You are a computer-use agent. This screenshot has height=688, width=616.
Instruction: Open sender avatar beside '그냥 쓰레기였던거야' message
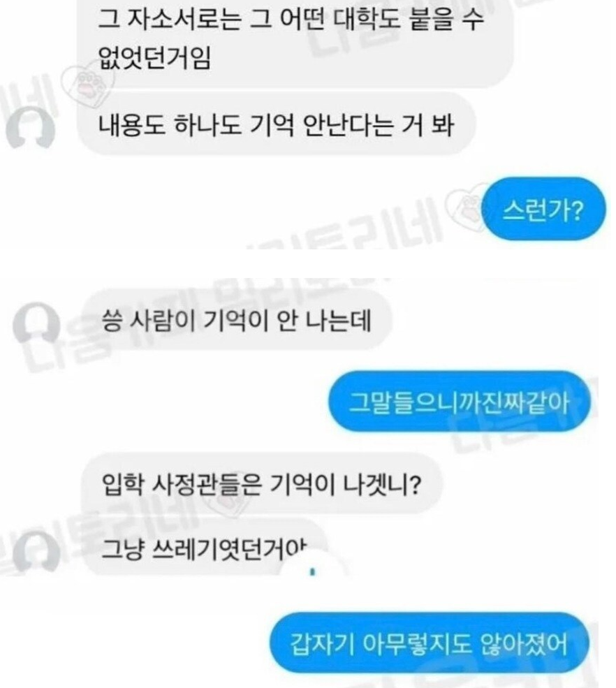pos(36,551)
